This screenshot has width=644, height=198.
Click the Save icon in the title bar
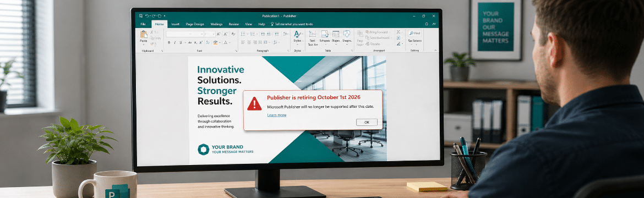141,16
